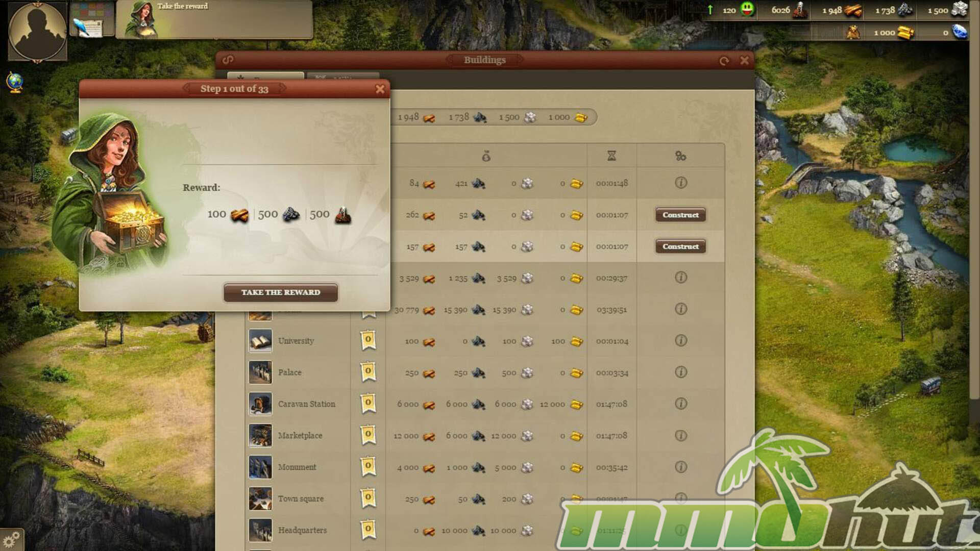The image size is (980, 551).
Task: Click the first Construct button
Action: pyautogui.click(x=680, y=215)
